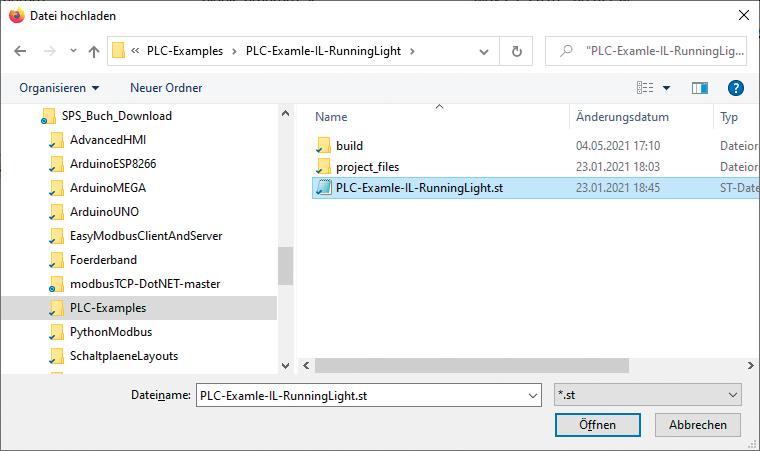
Task: Click the horizontal scrollbar thumb
Action: tap(472, 366)
